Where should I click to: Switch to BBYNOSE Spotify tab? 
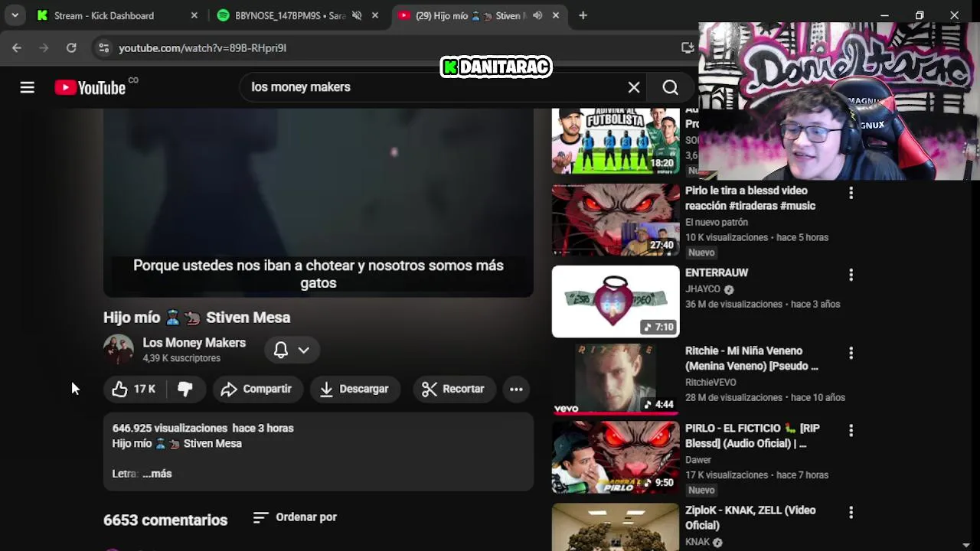pyautogui.click(x=289, y=15)
